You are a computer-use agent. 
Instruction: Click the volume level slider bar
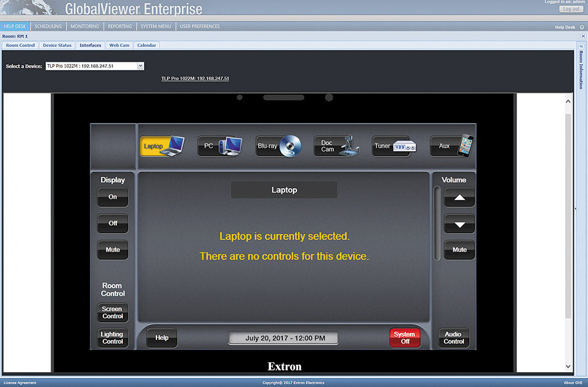[x=437, y=223]
